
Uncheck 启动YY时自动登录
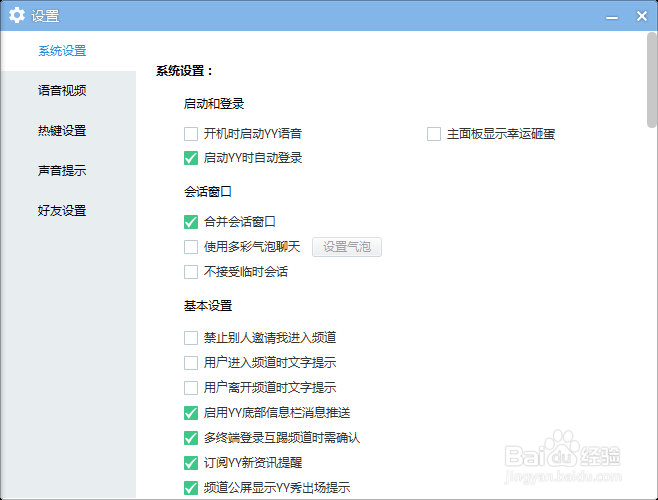[x=191, y=158]
